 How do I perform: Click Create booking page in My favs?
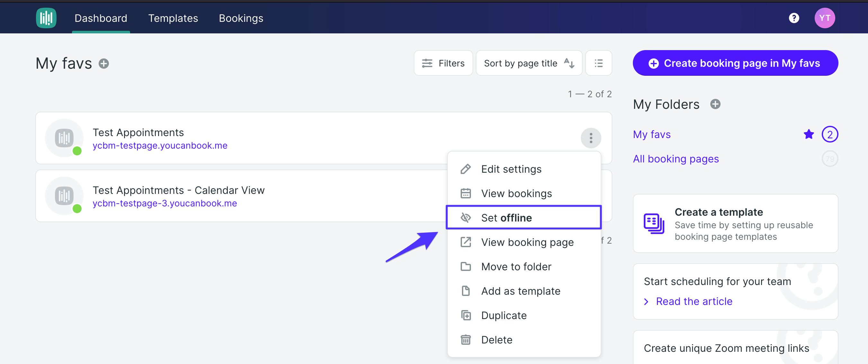(735, 63)
